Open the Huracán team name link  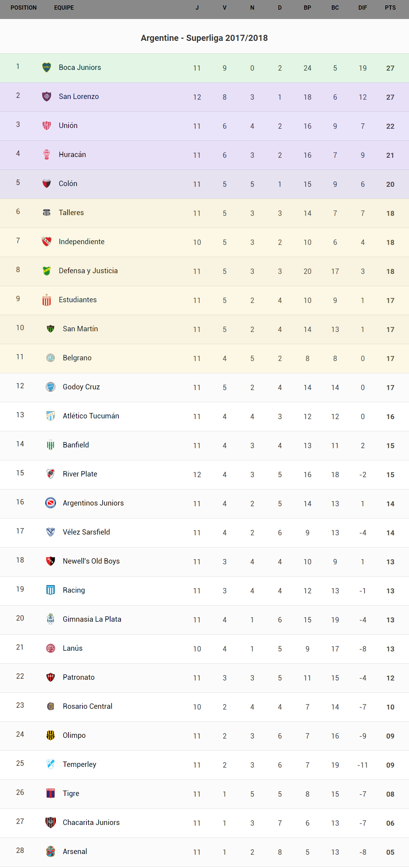72,155
